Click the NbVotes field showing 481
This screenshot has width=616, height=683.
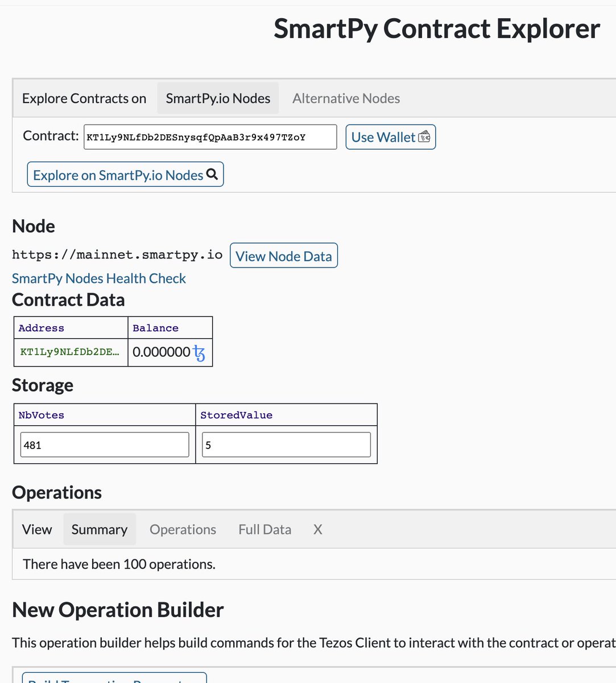tap(105, 445)
